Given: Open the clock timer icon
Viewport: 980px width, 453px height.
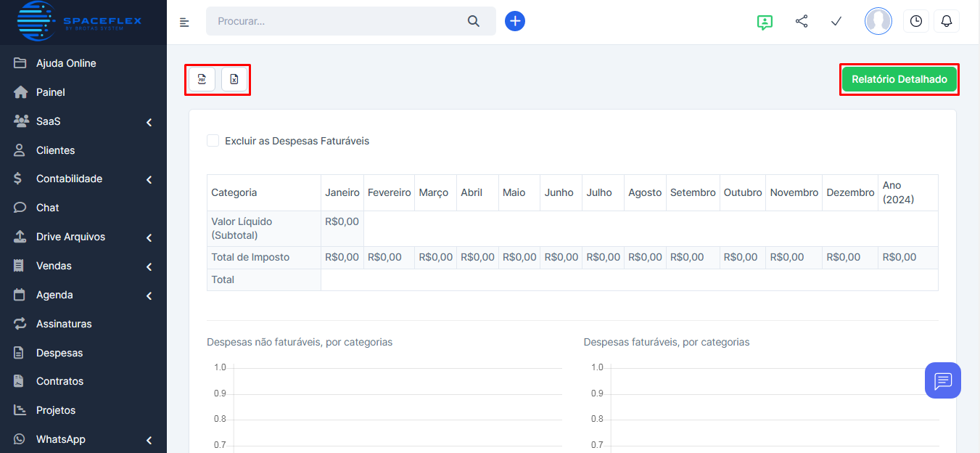Looking at the screenshot, I should click(915, 21).
